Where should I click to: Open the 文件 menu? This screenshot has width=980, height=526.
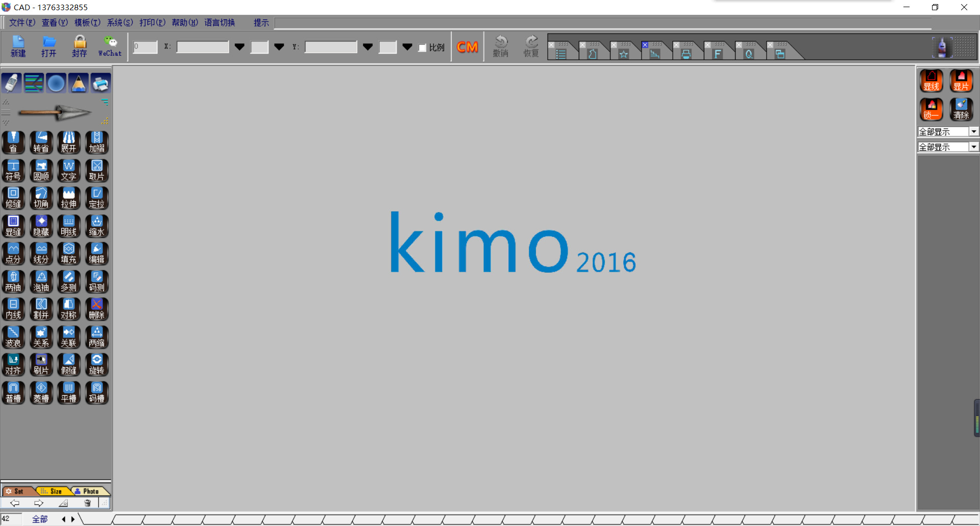point(22,22)
